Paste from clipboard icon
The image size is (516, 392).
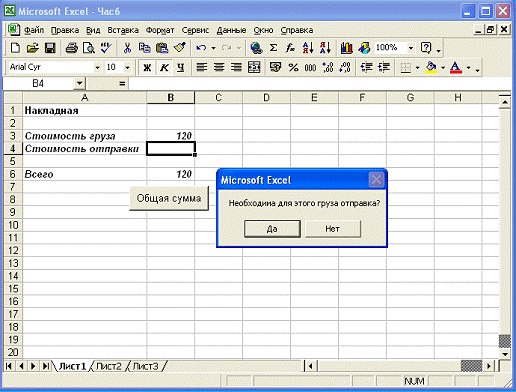[x=162, y=48]
